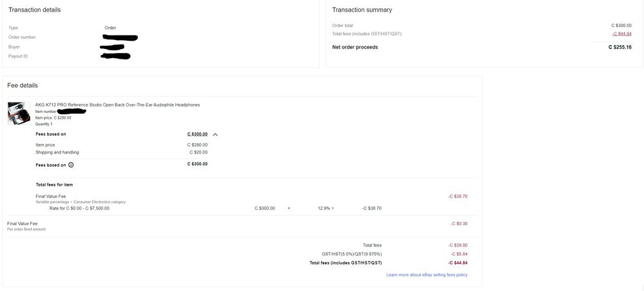This screenshot has width=644, height=291.
Task: Click the Final Value Fee -C $38.70 amount
Action: pyautogui.click(x=458, y=196)
